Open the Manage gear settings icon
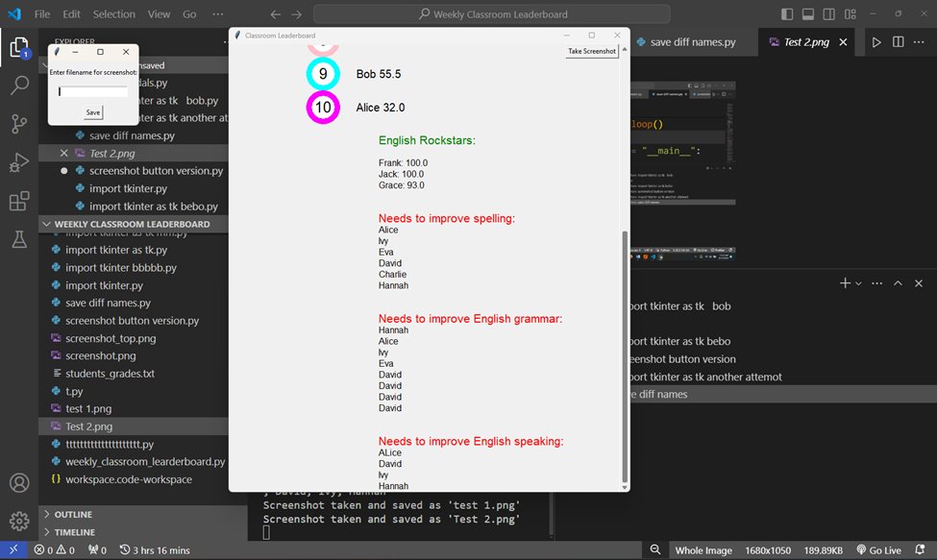Viewport: 937px width, 560px height. tap(19, 522)
